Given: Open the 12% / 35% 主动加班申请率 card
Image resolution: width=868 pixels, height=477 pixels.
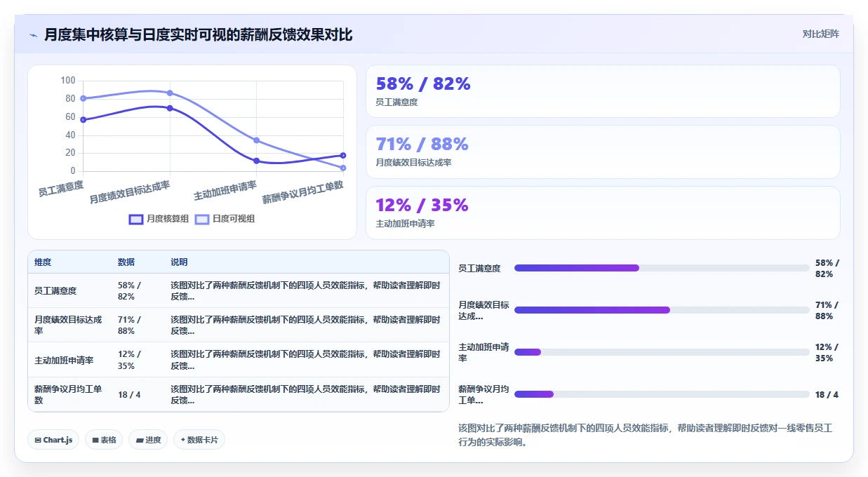Looking at the screenshot, I should point(603,213).
